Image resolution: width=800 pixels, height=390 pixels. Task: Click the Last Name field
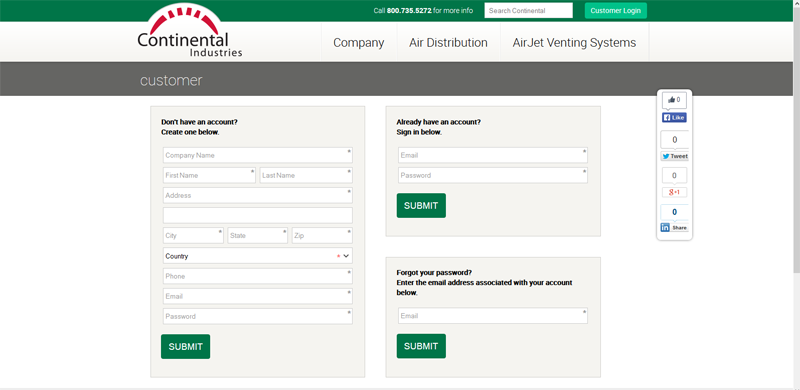coord(306,175)
